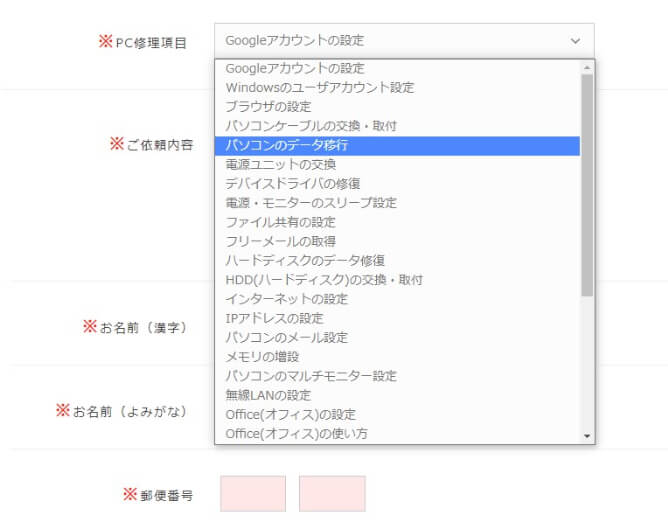Click the list scrollbar down arrow
Screen dimensions: 668x520
tap(587, 436)
